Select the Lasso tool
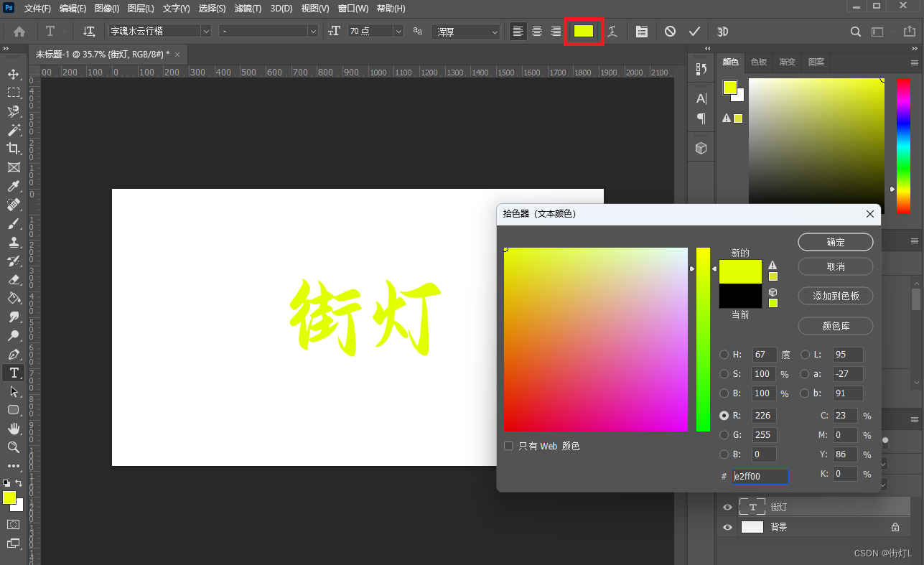 (x=14, y=111)
